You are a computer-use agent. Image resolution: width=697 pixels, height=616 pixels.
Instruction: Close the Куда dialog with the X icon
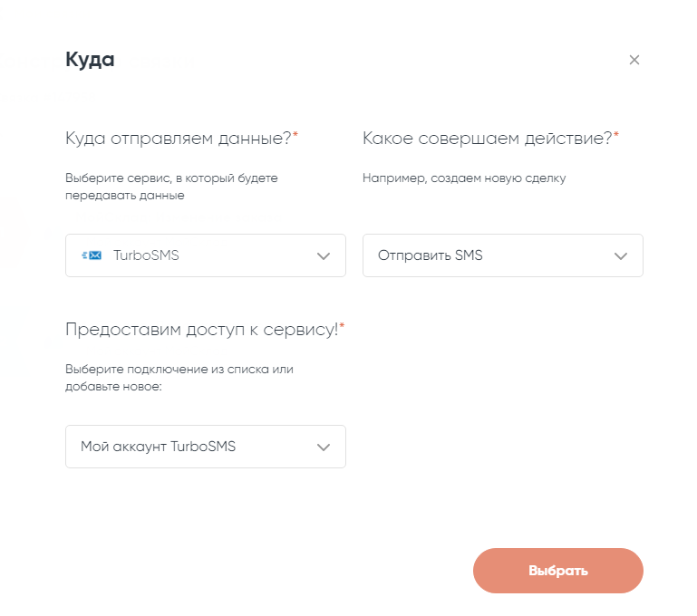pyautogui.click(x=634, y=60)
